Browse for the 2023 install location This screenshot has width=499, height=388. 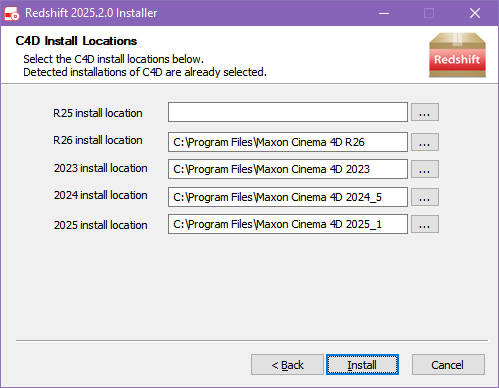pyautogui.click(x=424, y=169)
